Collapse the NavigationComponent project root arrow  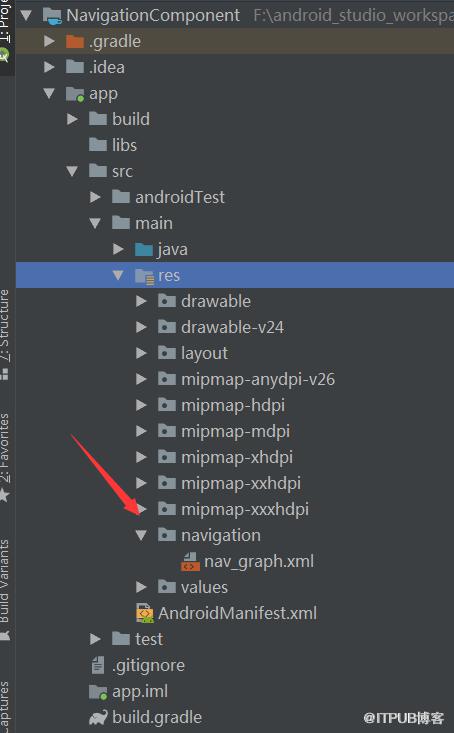26,15
